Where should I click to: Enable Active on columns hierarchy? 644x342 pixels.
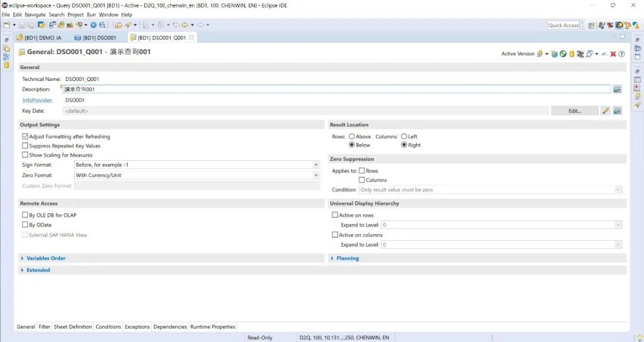click(x=335, y=235)
